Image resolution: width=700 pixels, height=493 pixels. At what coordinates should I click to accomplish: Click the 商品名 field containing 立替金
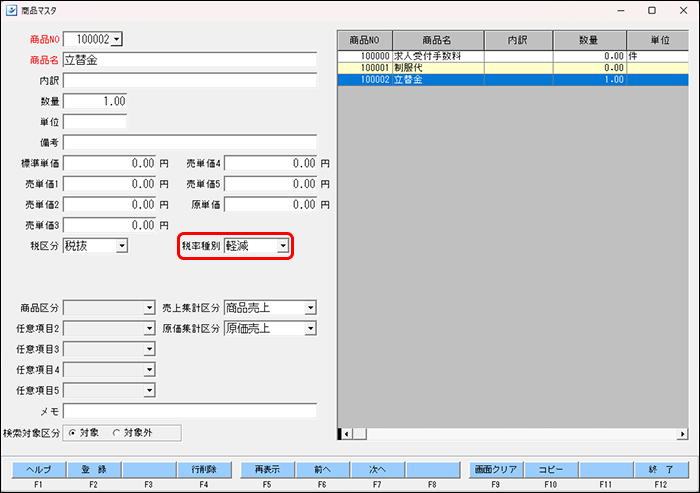pos(190,60)
